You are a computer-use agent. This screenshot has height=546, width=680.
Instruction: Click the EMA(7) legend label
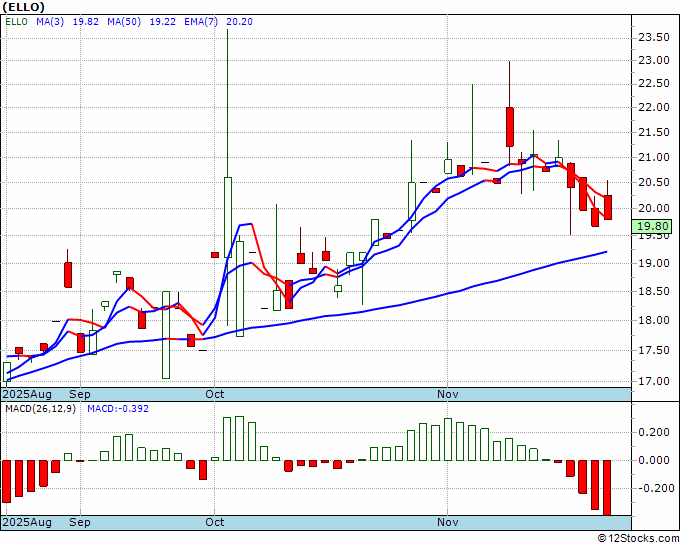(x=201, y=22)
